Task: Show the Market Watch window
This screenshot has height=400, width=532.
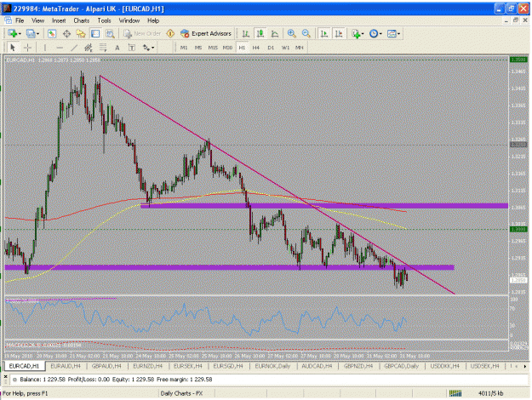Action: pos(52,33)
